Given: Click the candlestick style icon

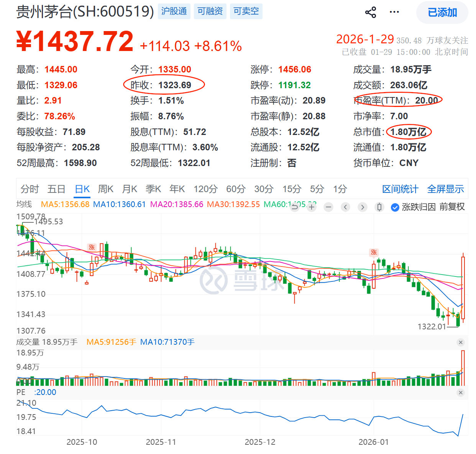Looking at the screenshot, I should (379, 207).
